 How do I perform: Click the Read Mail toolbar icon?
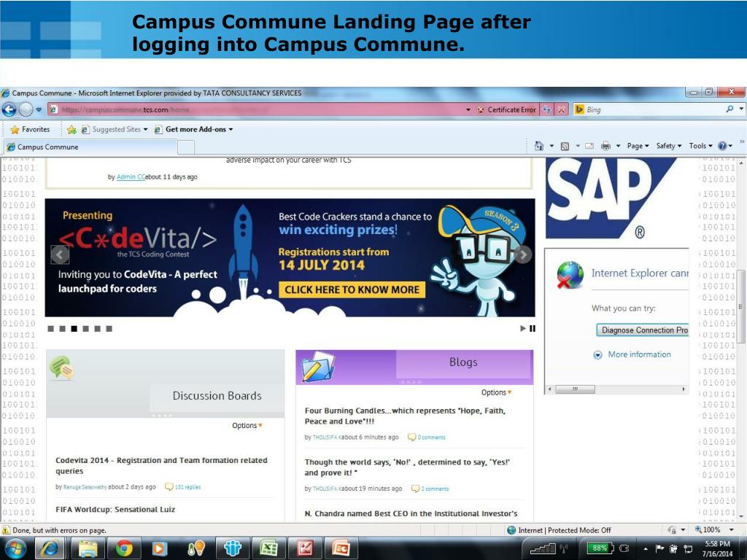coord(589,146)
